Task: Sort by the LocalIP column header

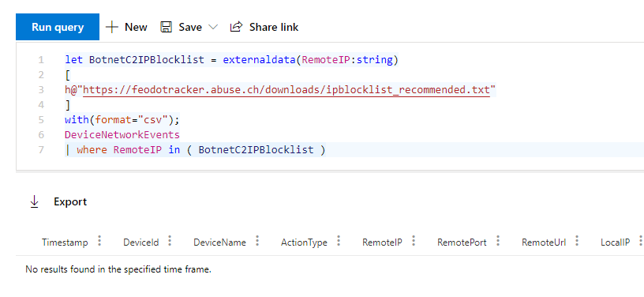Action: pos(615,242)
